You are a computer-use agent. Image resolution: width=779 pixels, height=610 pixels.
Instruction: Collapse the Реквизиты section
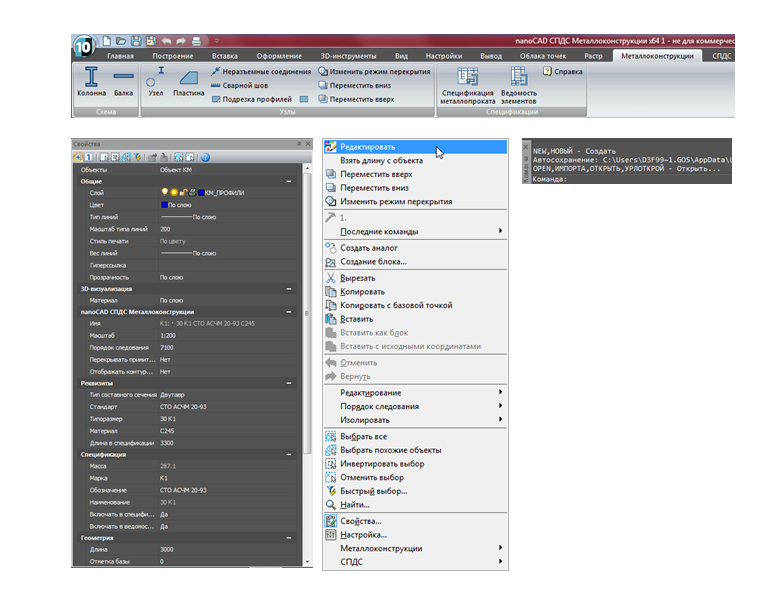[289, 383]
